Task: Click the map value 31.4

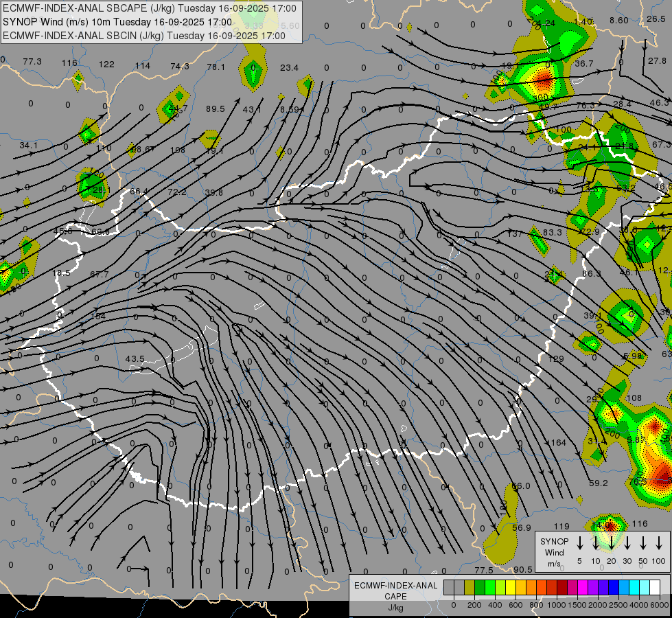Action: pos(597,442)
